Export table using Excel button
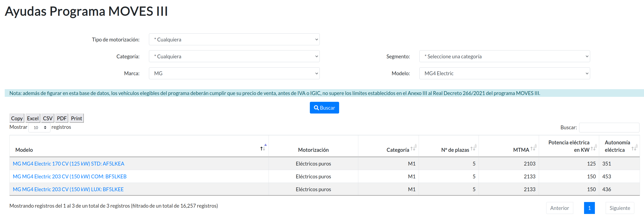This screenshot has width=644, height=218. (33, 118)
